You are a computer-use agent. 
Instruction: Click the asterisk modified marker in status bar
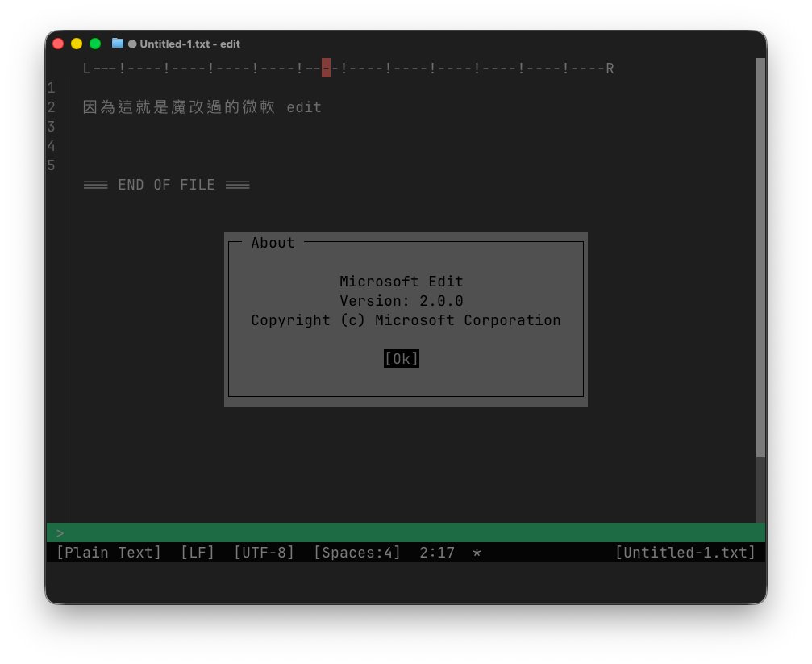[x=477, y=553]
